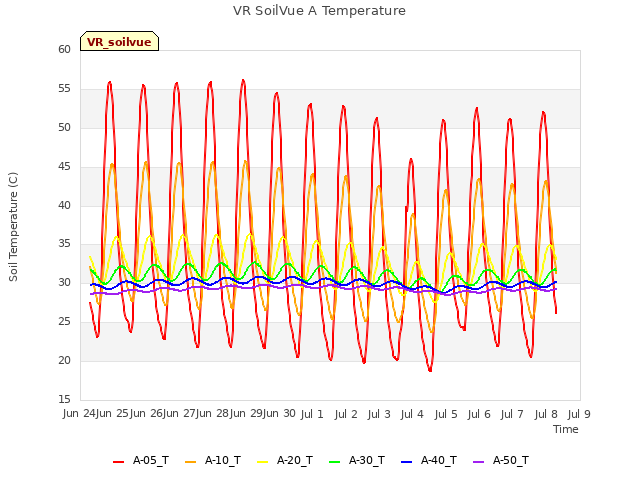
Task: Click the Jun 27 date tick label
Action: (179, 414)
